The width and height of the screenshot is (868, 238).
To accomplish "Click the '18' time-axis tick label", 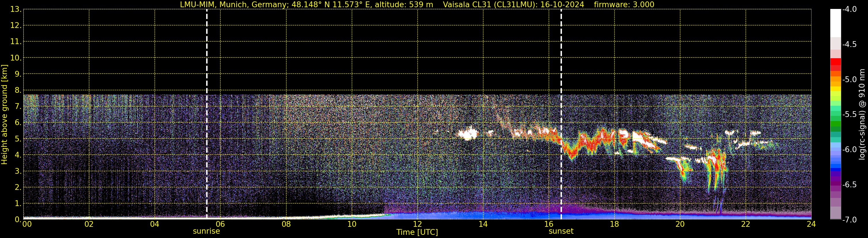I will click(615, 224).
